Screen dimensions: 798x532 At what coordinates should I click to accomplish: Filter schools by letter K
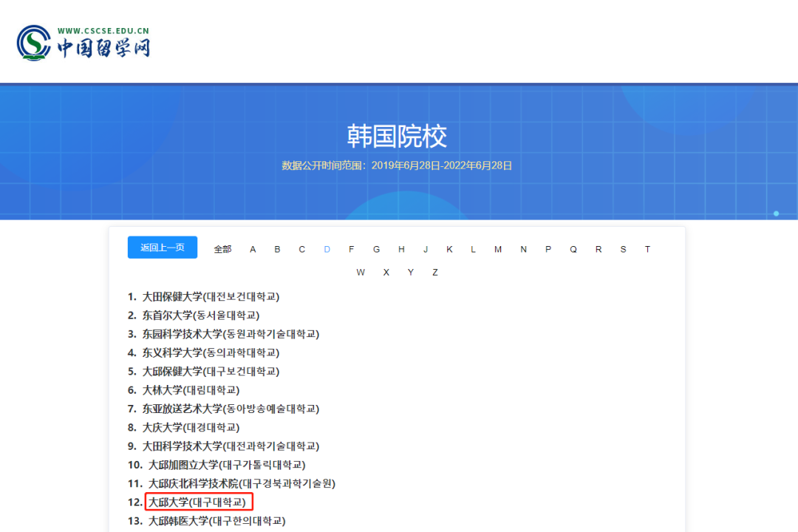pyautogui.click(x=449, y=250)
